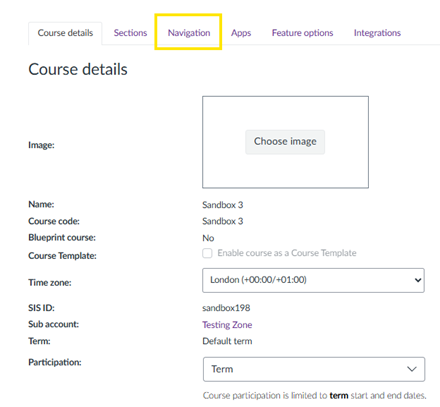
Task: Click the bold term word in participation note
Action: tap(339, 396)
